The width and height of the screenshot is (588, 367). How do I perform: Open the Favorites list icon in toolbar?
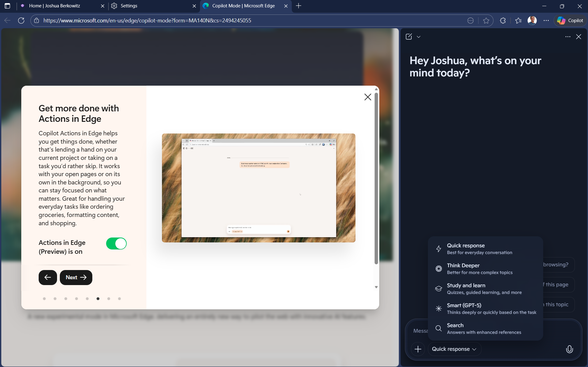tap(518, 21)
